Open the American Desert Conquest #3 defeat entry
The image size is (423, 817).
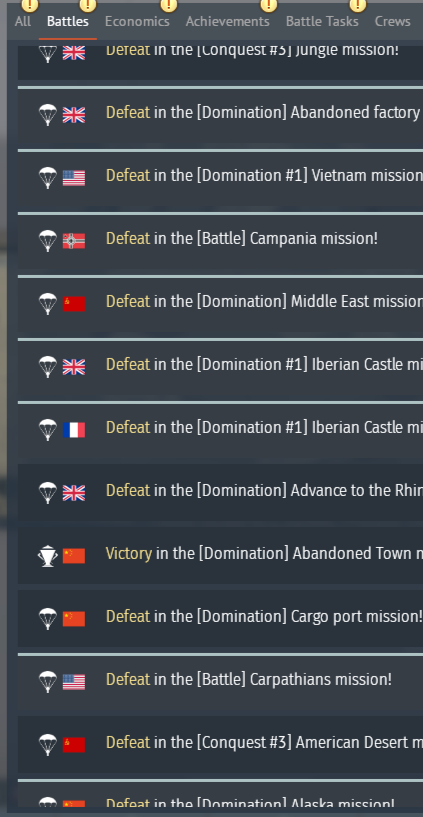tap(220, 745)
